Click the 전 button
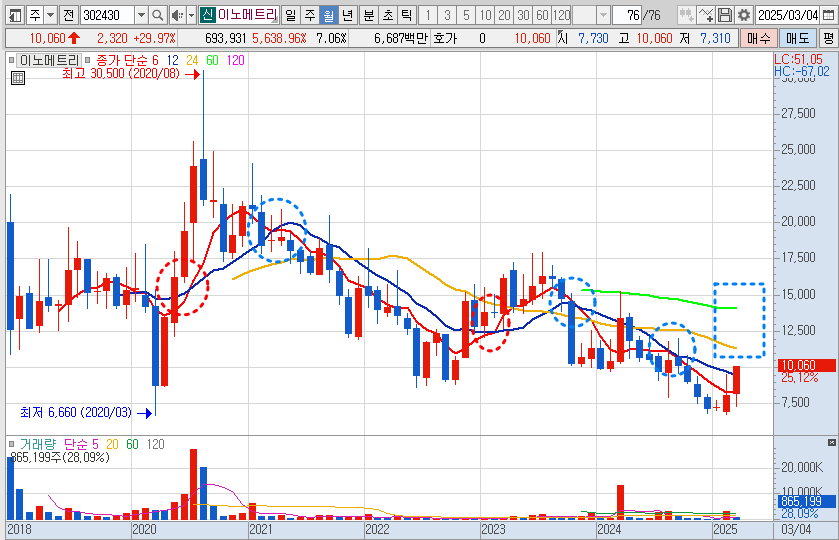The image size is (839, 540). pyautogui.click(x=68, y=15)
